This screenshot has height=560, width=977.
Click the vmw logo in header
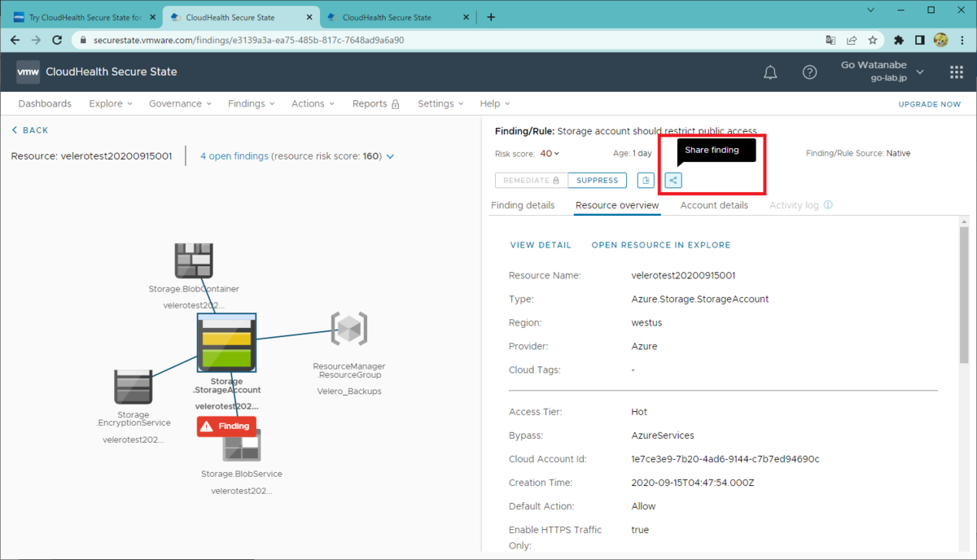click(28, 72)
